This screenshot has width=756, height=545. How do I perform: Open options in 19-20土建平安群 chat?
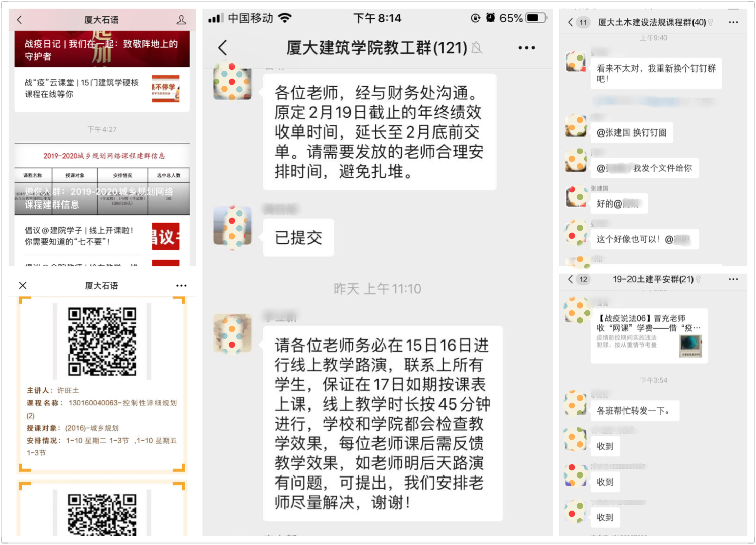733,279
